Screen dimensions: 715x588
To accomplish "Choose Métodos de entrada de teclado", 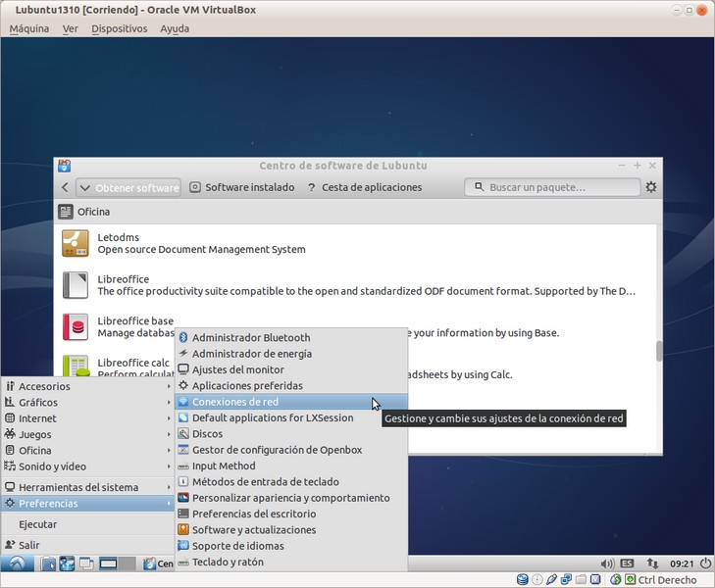I will [291, 481].
